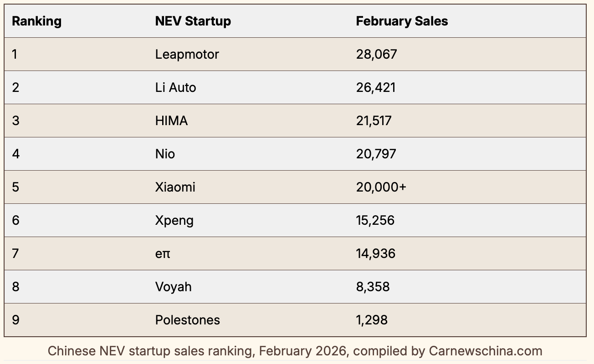Click the NEV Startup column header

(x=193, y=21)
